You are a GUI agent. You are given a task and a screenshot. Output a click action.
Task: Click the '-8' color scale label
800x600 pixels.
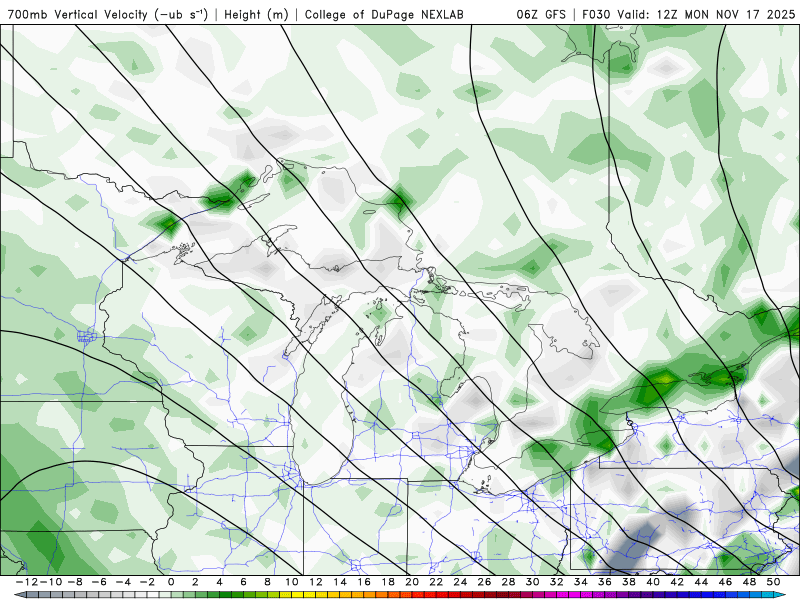pyautogui.click(x=74, y=582)
